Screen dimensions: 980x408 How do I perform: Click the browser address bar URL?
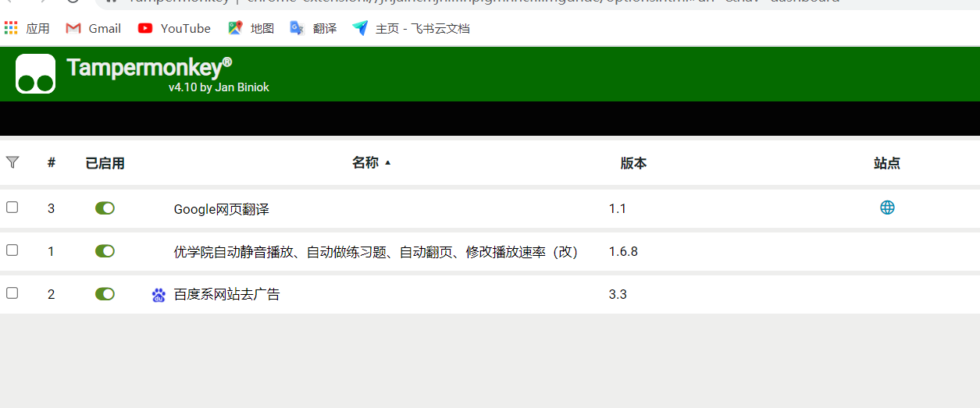point(484,2)
